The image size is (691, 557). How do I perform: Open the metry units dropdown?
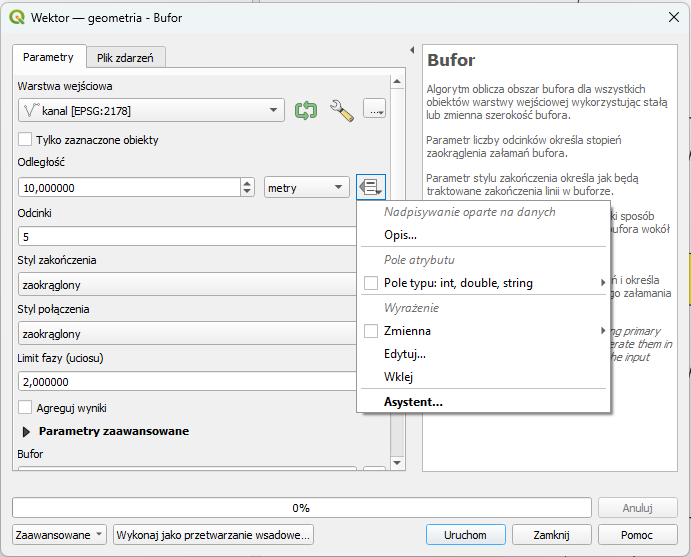305,187
